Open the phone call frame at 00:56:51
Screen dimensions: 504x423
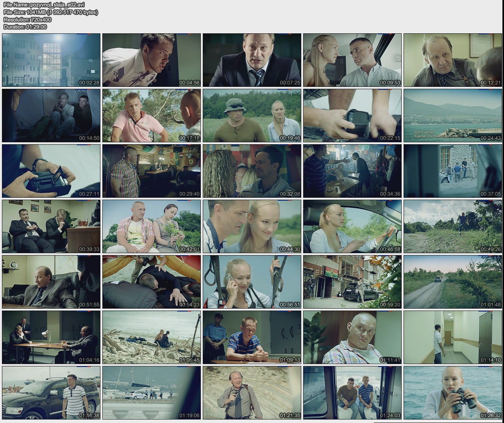pyautogui.click(x=252, y=282)
